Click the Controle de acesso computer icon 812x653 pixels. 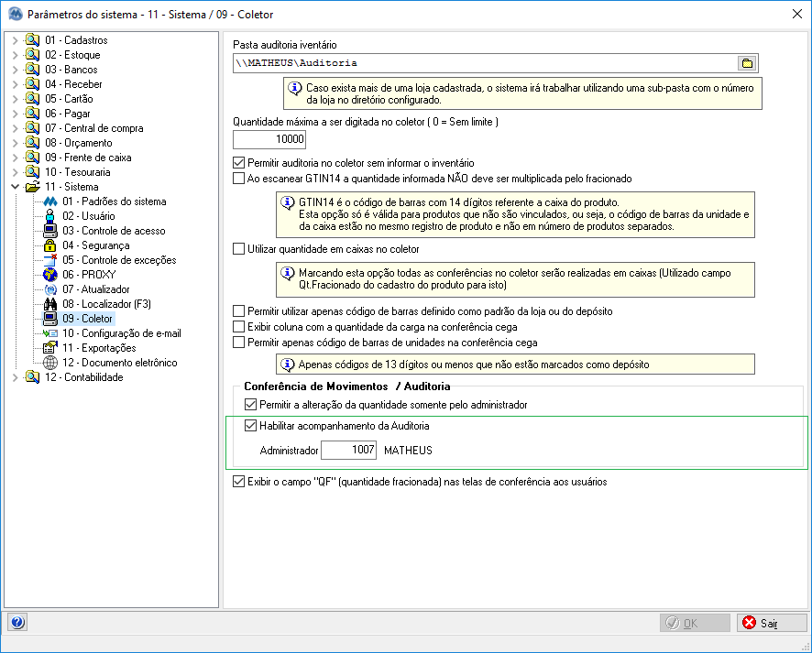50,231
